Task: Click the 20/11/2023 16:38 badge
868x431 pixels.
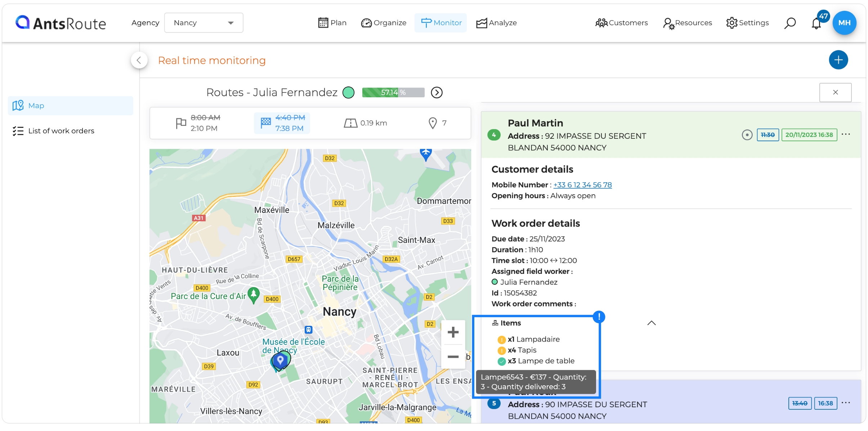Action: (x=809, y=135)
